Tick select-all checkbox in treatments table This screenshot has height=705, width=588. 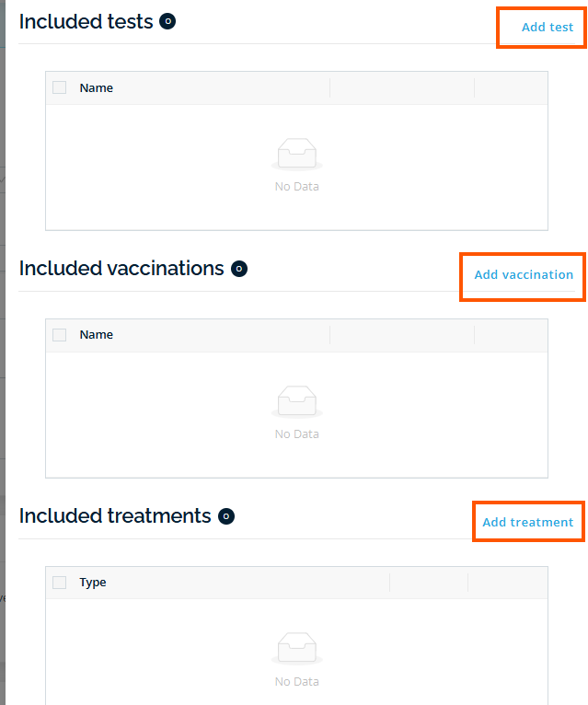click(60, 583)
